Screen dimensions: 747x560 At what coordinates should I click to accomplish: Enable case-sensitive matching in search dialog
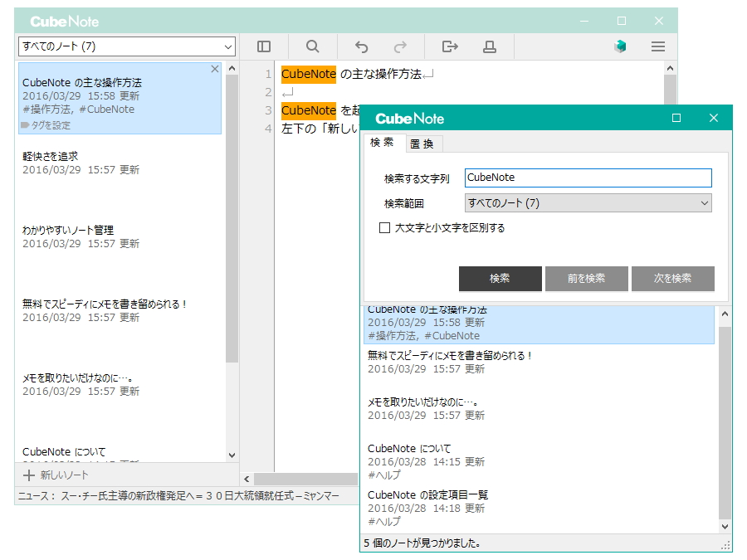click(386, 228)
